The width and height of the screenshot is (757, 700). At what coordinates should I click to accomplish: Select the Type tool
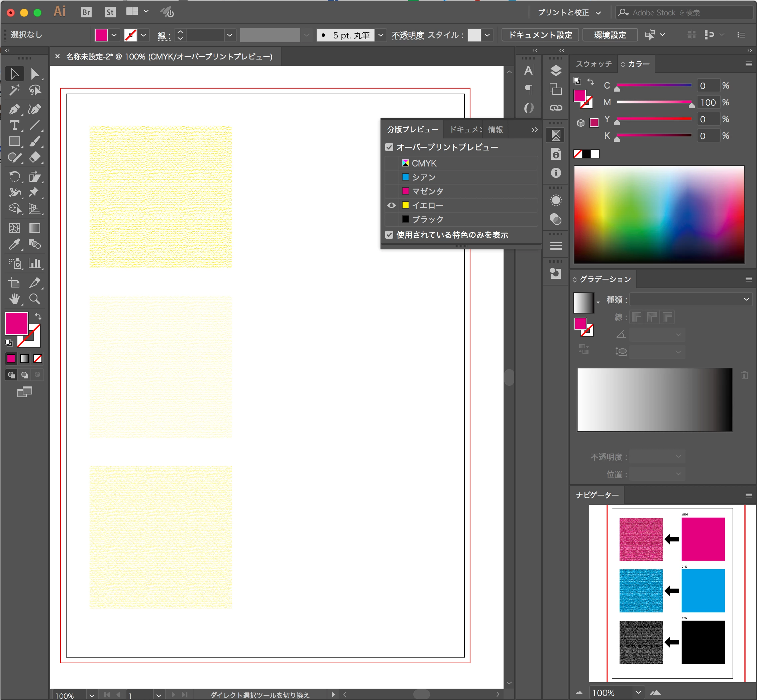(x=14, y=125)
